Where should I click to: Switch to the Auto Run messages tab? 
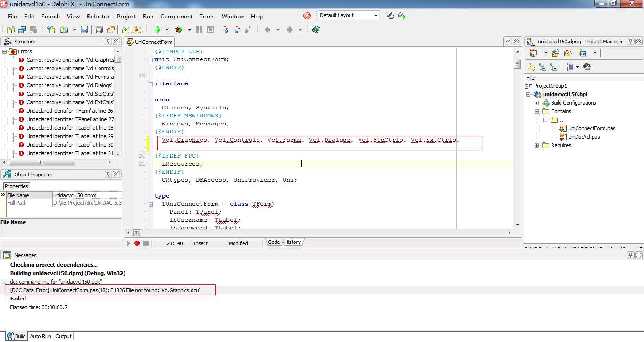41,336
